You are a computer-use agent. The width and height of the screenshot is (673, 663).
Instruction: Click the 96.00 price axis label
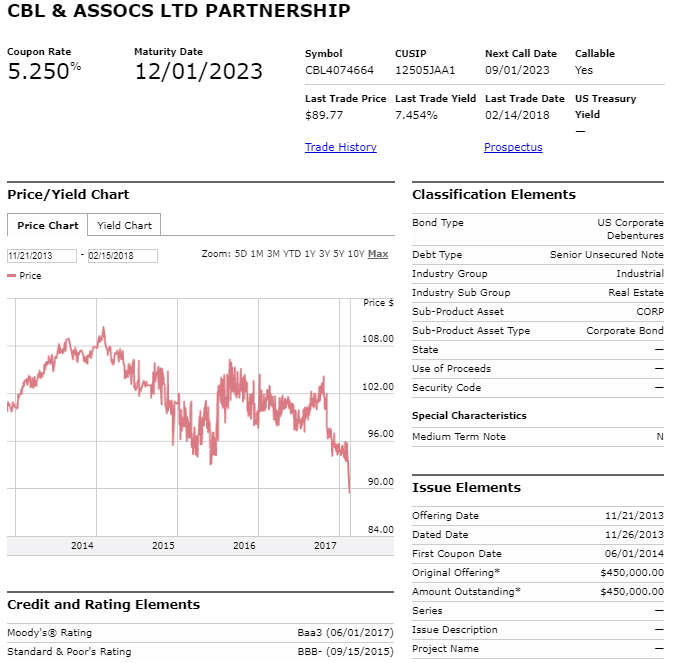[380, 434]
